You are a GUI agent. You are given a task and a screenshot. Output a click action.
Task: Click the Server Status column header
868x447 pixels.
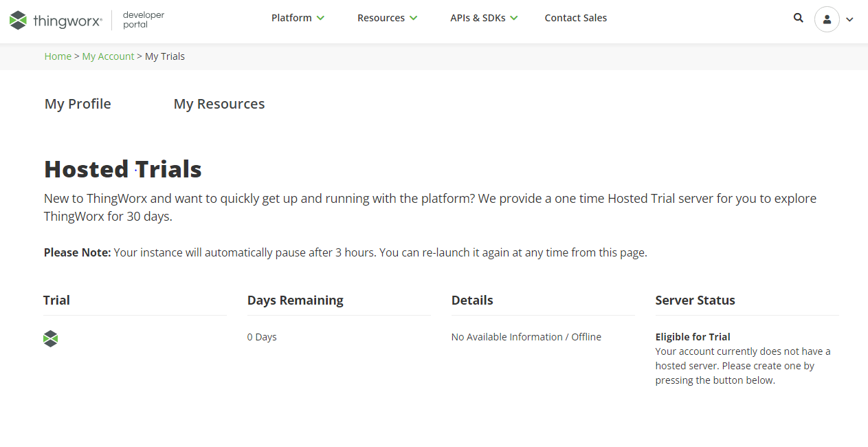pos(695,300)
